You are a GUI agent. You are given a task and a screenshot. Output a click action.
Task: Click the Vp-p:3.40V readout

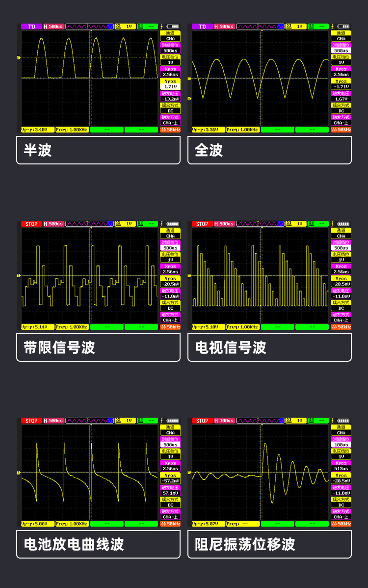point(37,130)
